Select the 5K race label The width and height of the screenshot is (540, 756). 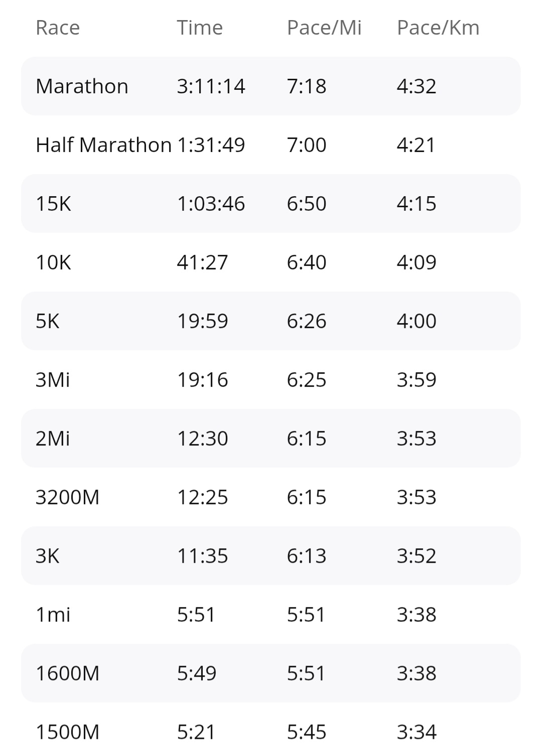47,321
